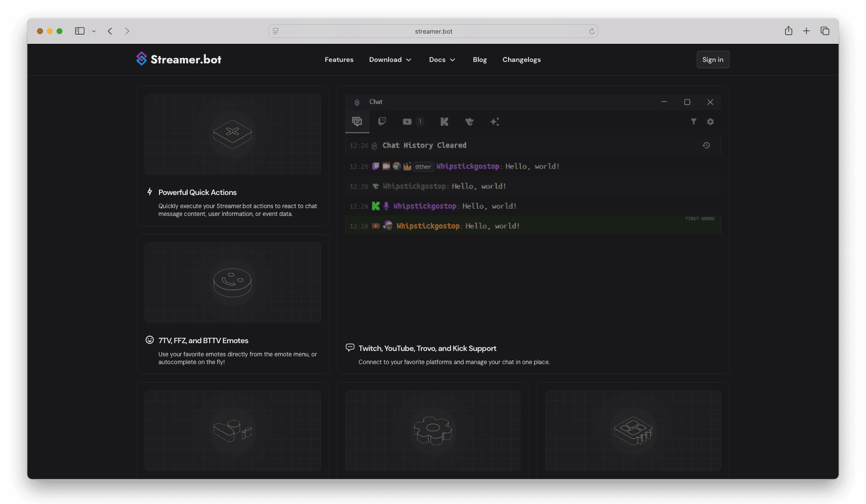Expand the Docs dropdown menu

click(x=442, y=59)
